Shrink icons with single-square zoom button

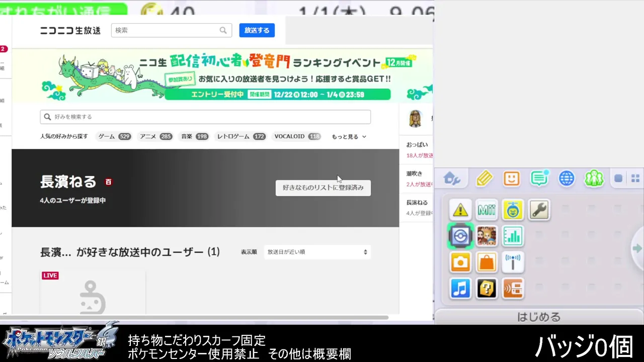coord(618,178)
